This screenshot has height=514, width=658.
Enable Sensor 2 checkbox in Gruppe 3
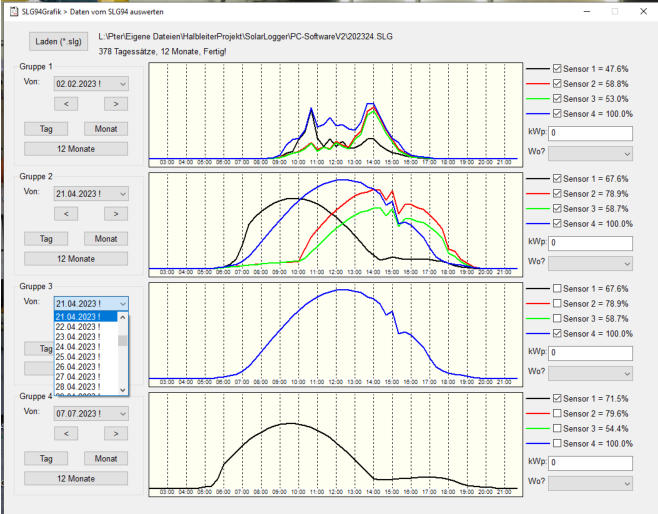[558, 303]
